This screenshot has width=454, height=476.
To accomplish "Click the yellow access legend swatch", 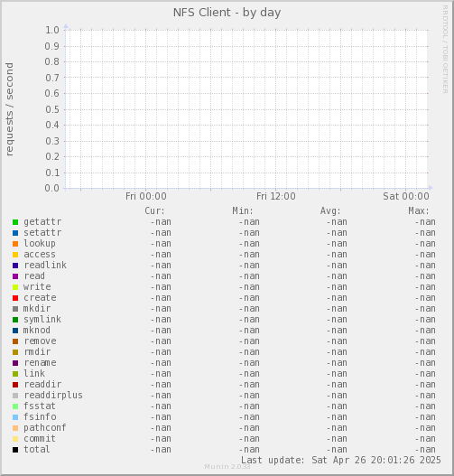I will point(15,255).
